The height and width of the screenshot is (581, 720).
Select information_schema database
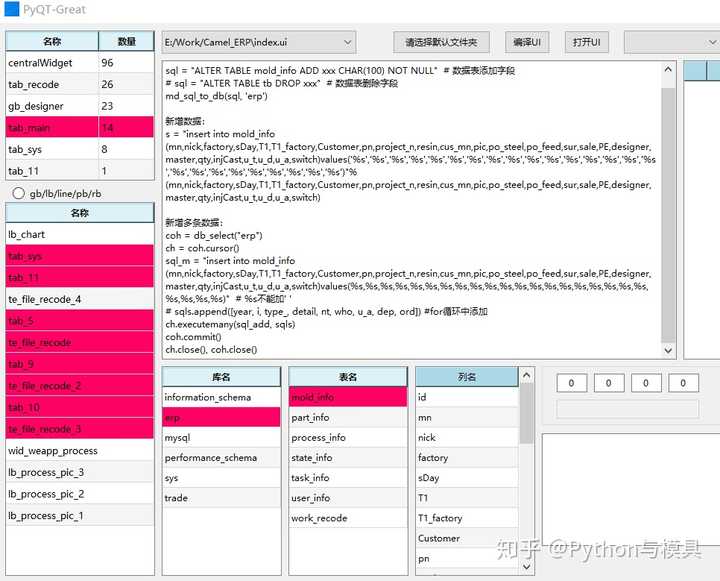(221, 397)
